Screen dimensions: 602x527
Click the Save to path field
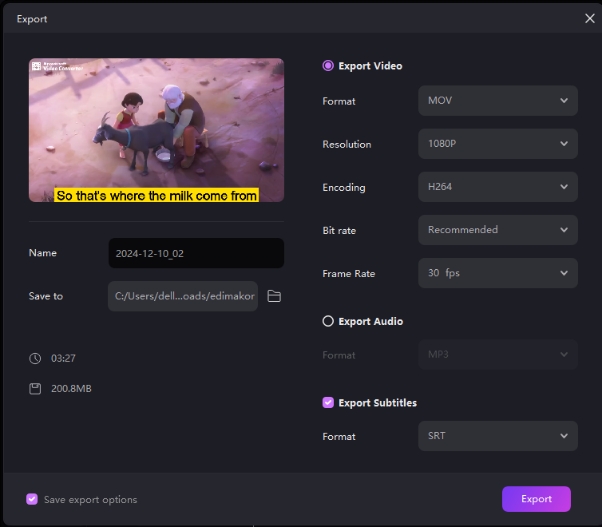183,296
